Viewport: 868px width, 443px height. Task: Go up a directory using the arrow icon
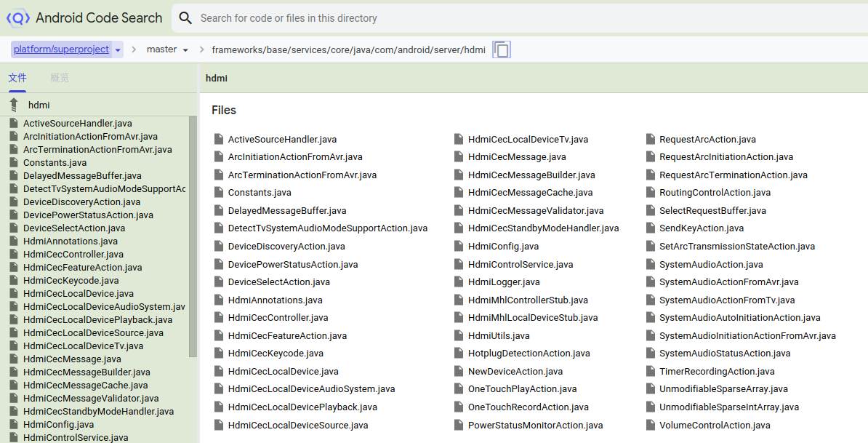(14, 105)
